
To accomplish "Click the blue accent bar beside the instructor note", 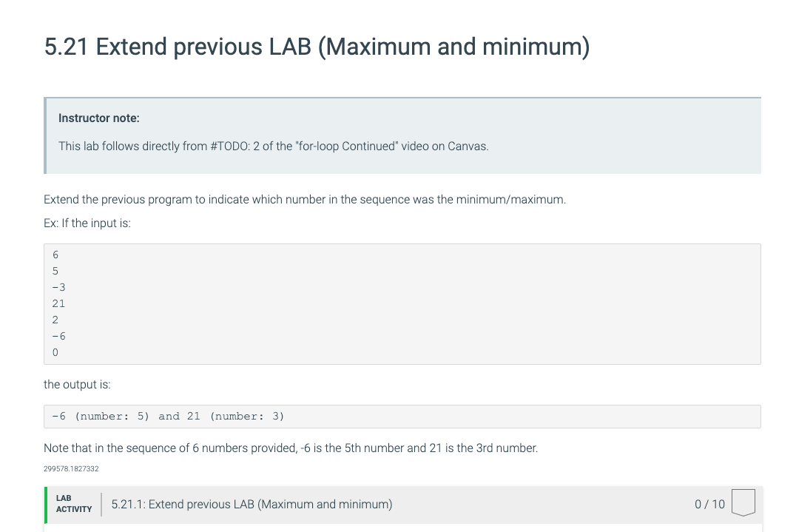I will (x=47, y=135).
